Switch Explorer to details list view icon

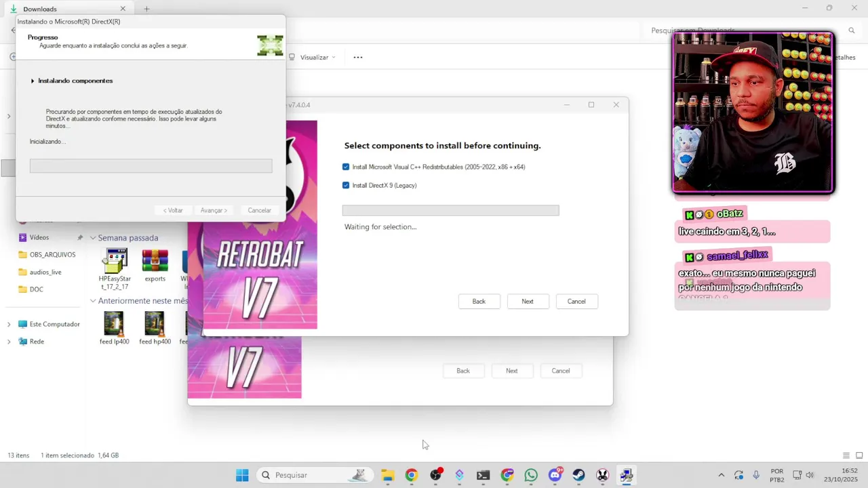[846, 455]
